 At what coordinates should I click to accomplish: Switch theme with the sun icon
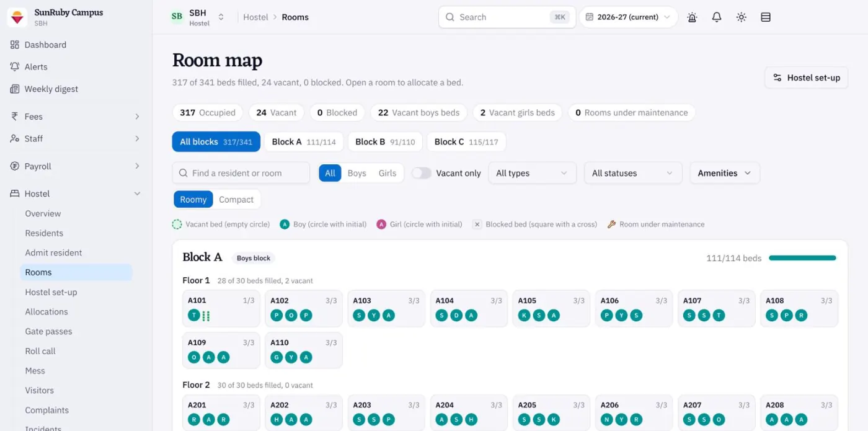[741, 17]
